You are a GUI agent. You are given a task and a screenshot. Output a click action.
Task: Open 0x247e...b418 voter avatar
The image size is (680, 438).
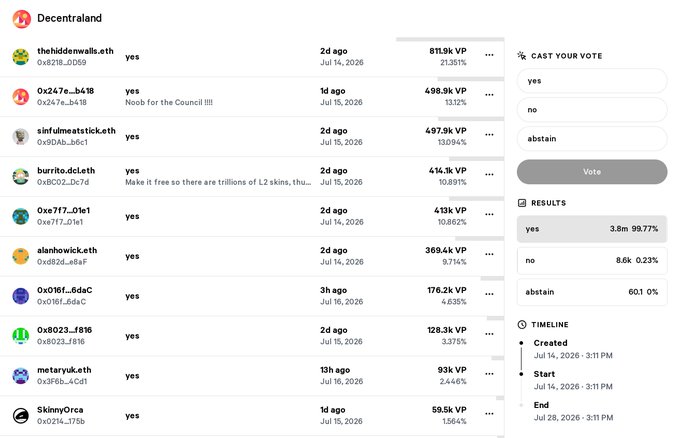point(20,97)
